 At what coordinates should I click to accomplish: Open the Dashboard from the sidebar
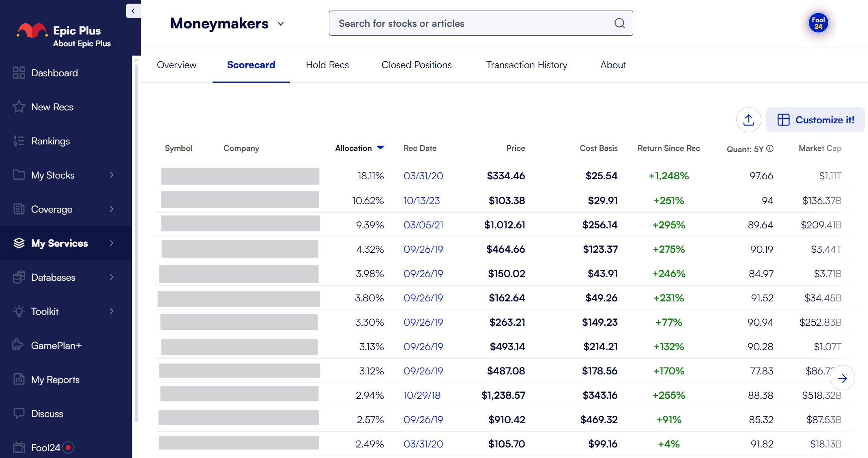point(54,73)
